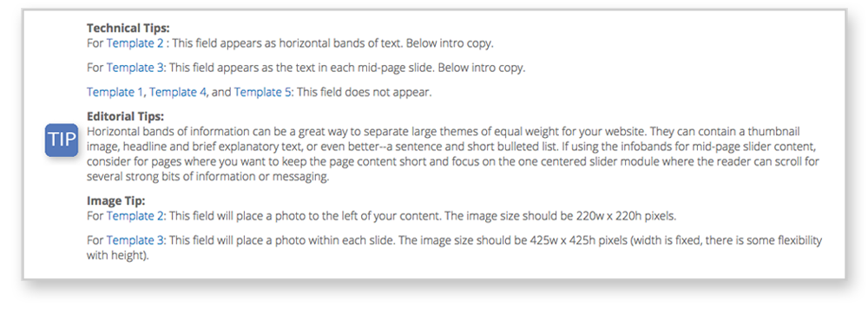This screenshot has width=868, height=314.
Task: Click the Image Tip heading
Action: tap(115, 200)
